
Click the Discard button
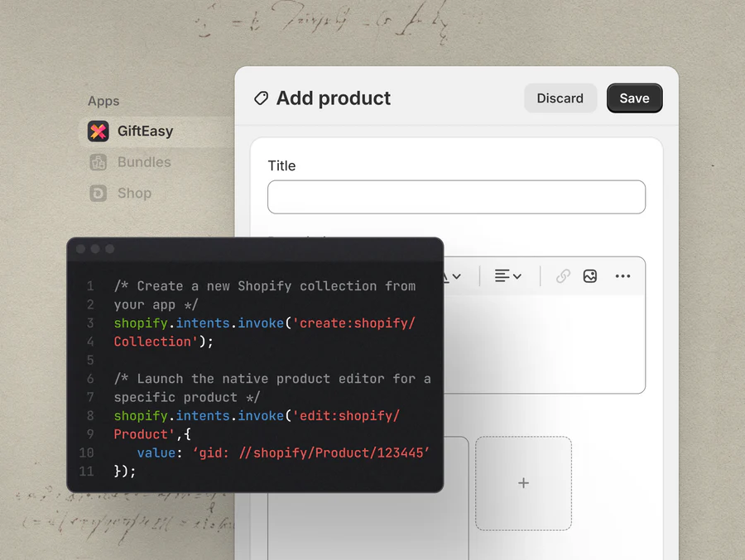pyautogui.click(x=560, y=98)
